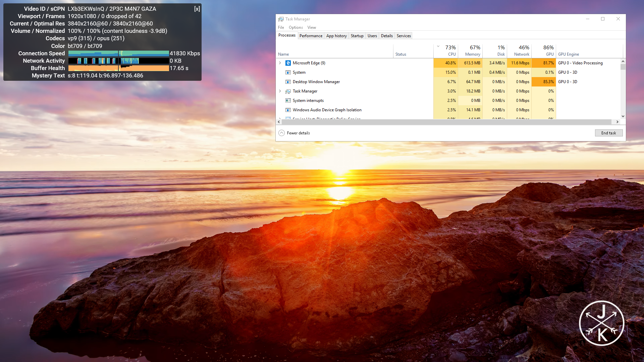644x362 pixels.
Task: Click the Buffer Health graph bar
Action: pos(119,68)
